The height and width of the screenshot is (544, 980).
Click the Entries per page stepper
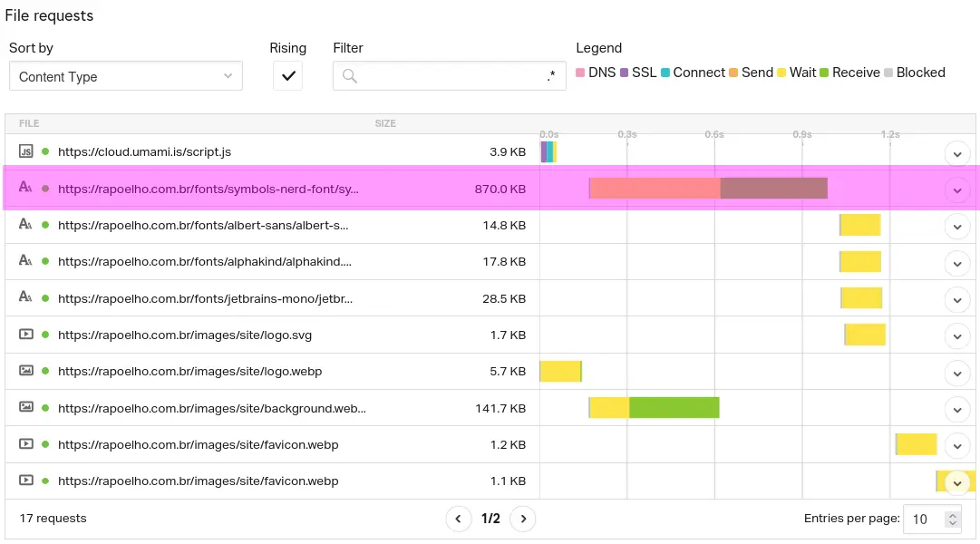pyautogui.click(x=952, y=520)
